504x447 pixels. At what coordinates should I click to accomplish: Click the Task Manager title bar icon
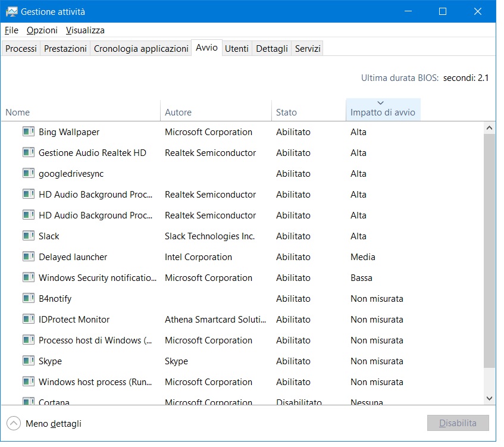(11, 12)
